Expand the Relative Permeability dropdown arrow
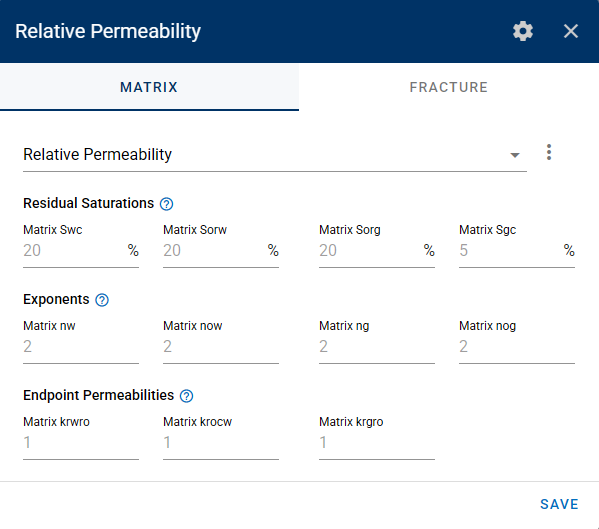 (515, 155)
